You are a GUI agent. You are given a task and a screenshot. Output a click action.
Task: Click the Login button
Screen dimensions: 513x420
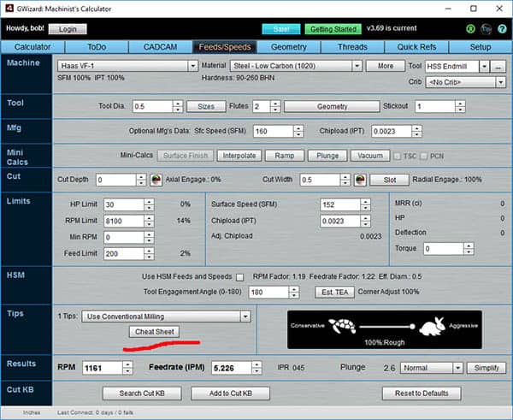point(68,29)
